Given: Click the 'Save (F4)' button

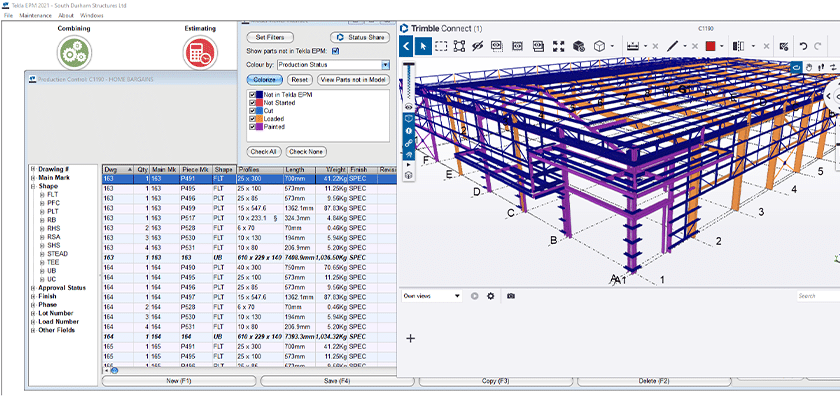Looking at the screenshot, I should [x=337, y=381].
